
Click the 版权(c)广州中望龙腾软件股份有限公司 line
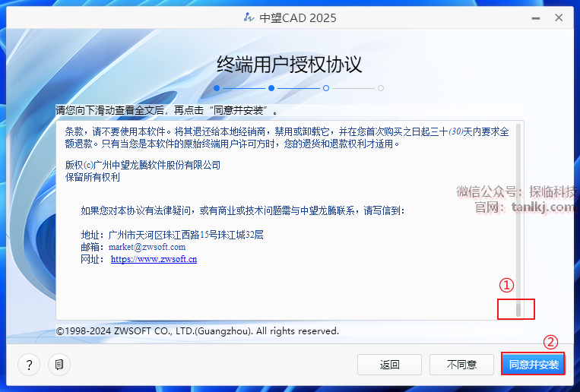click(143, 165)
